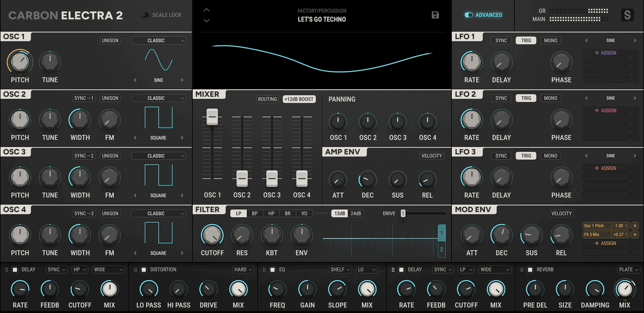This screenshot has width=644, height=313.
Task: Select previous waveform for OSC 1
Action: 135,80
